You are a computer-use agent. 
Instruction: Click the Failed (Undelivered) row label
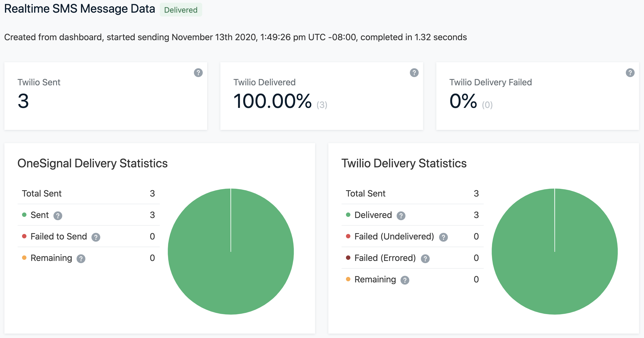[x=394, y=236]
